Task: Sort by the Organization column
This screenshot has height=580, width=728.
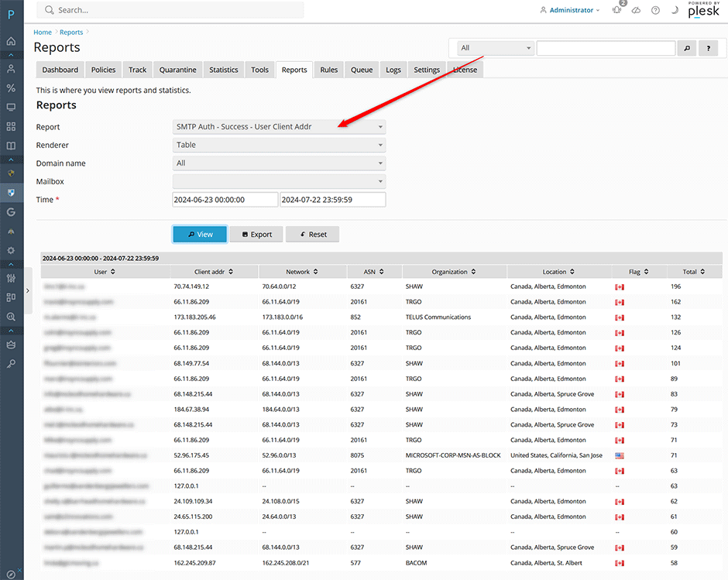Action: (454, 272)
